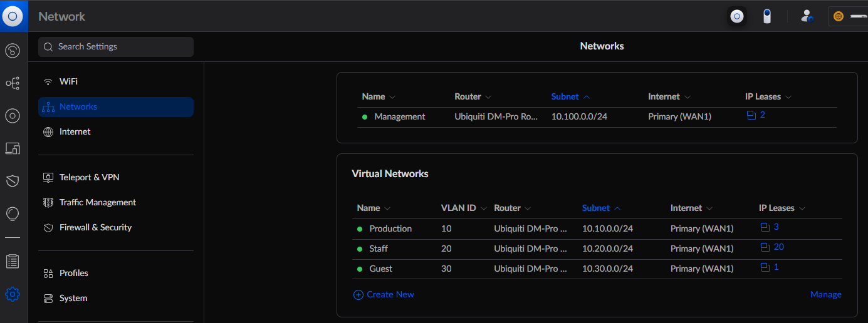Click the Search Settings field

(116, 46)
